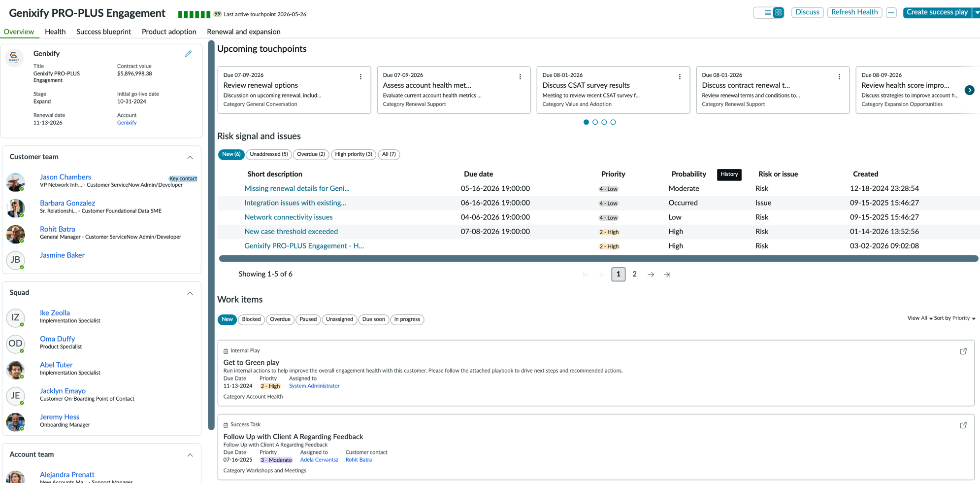Click Ike Zeolla IZ initials avatar

point(15,318)
